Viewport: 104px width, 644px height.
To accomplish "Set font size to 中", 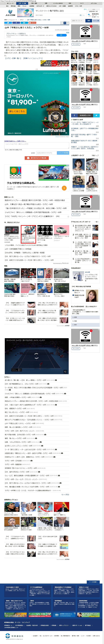I will pos(65,23).
